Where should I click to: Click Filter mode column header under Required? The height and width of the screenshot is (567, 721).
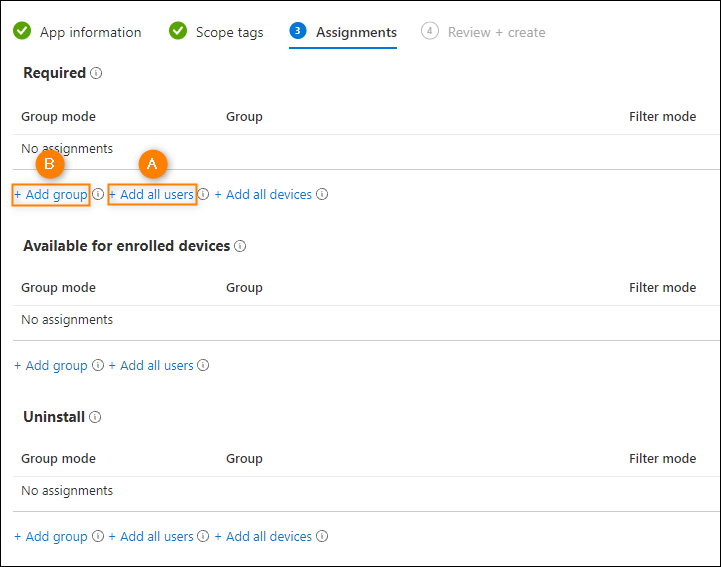tap(663, 117)
